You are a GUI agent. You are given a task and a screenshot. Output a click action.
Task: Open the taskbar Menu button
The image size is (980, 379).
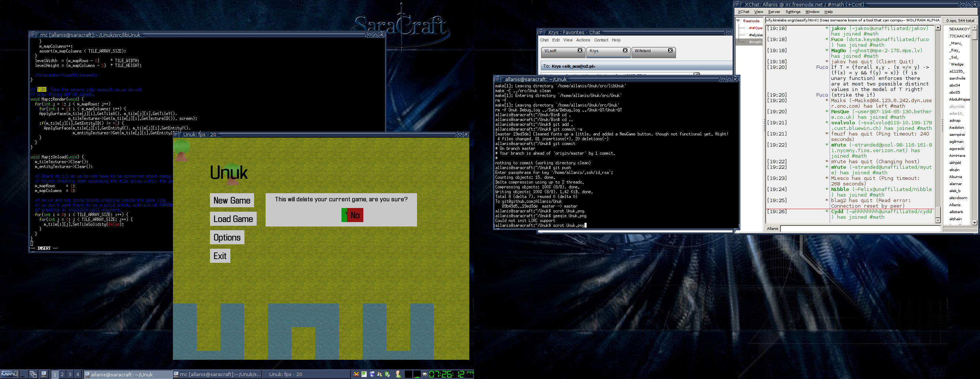coord(10,374)
